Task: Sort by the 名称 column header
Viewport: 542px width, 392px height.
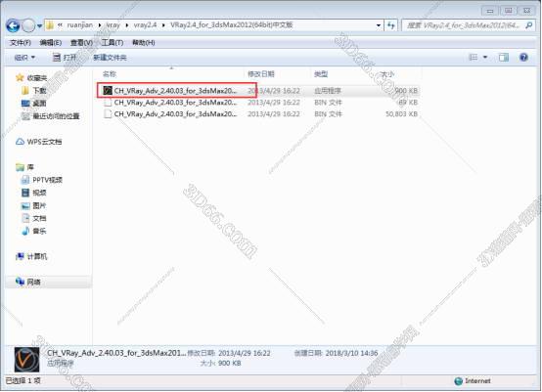Action: coord(110,74)
